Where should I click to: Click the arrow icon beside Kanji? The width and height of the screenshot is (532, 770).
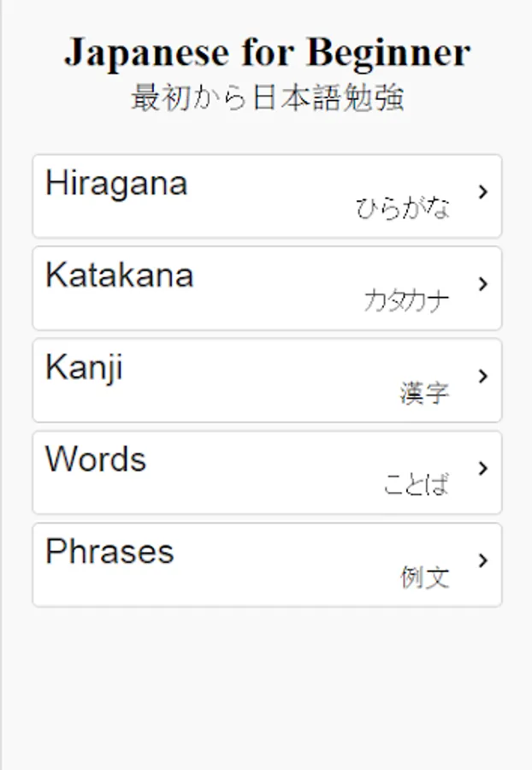[483, 376]
